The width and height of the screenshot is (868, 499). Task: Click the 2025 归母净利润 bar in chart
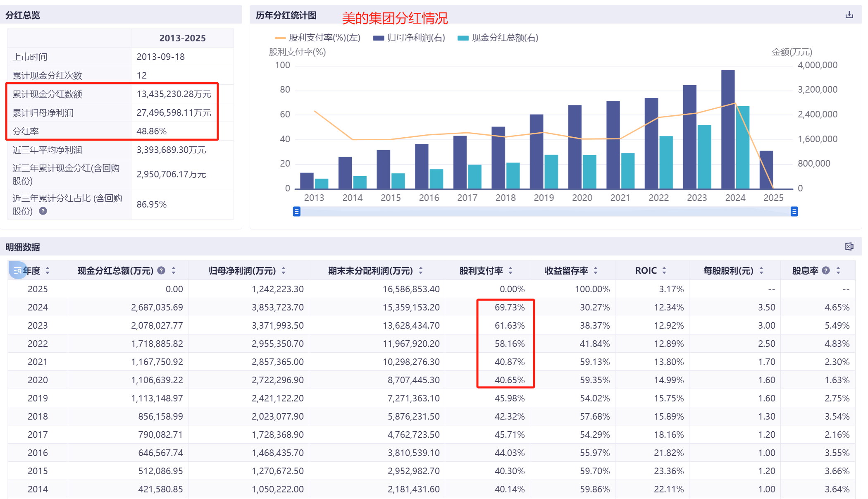click(766, 170)
